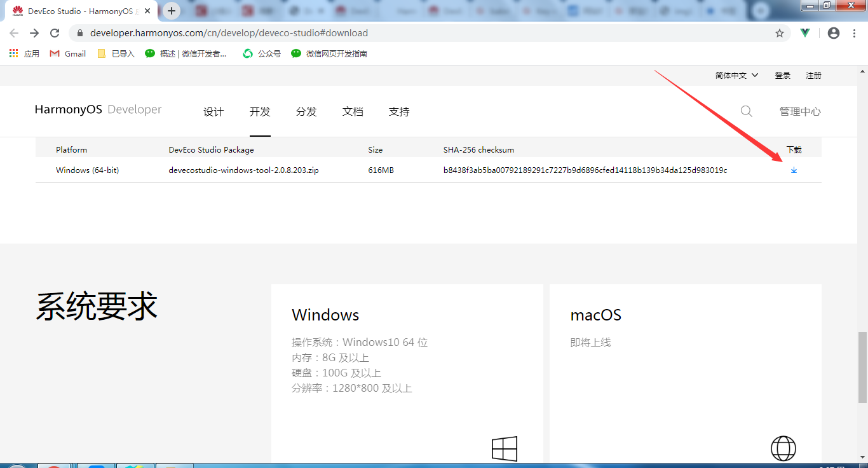Click the scrollbar up arrow

click(862, 71)
